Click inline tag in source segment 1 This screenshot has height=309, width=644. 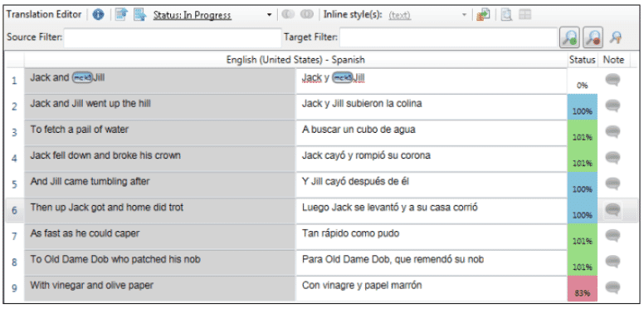coord(82,78)
